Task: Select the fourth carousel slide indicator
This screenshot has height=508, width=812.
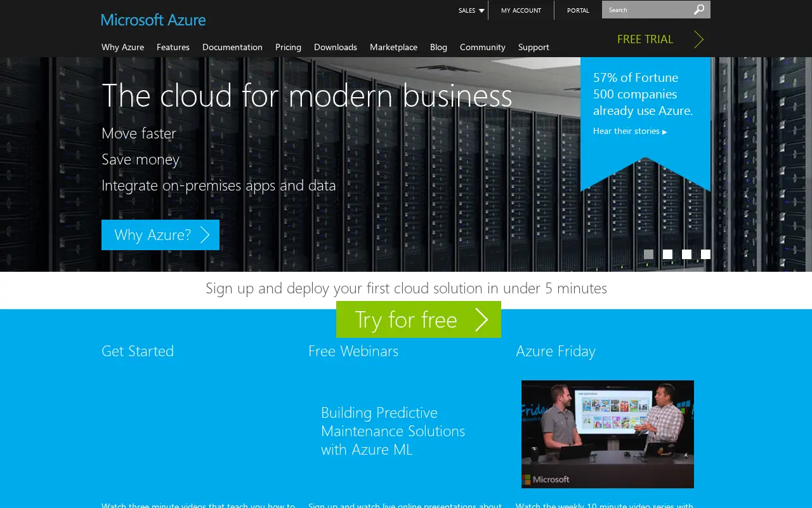Action: [705, 254]
